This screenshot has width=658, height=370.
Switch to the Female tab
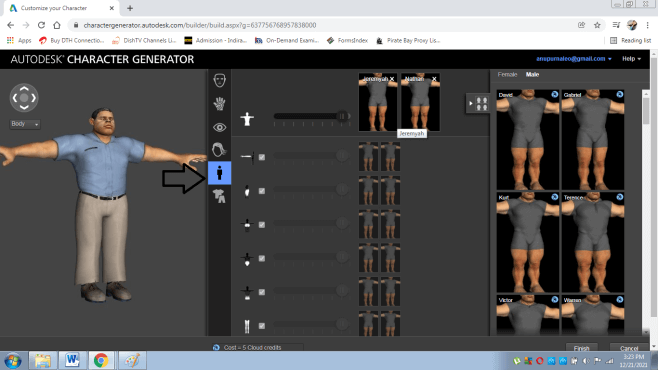(507, 75)
